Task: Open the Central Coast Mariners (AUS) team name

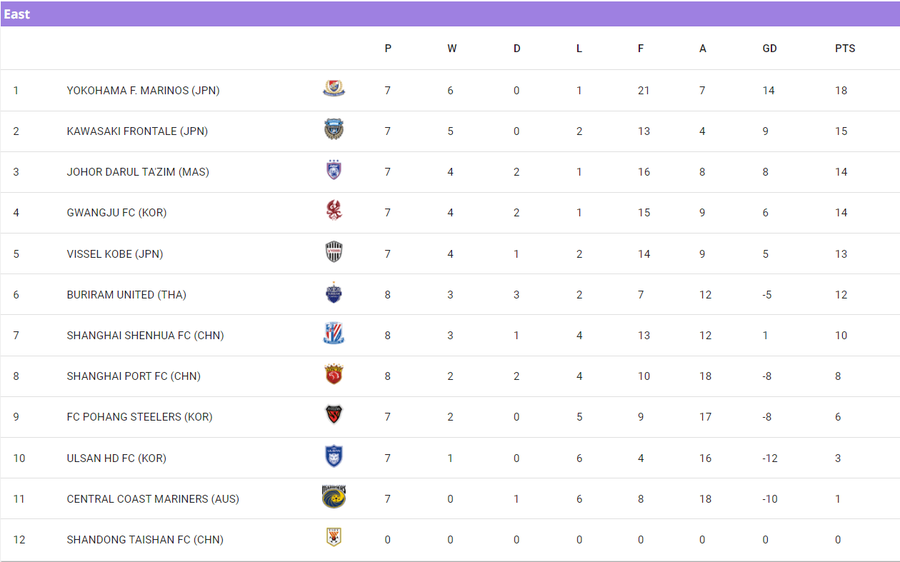Action: [x=153, y=499]
